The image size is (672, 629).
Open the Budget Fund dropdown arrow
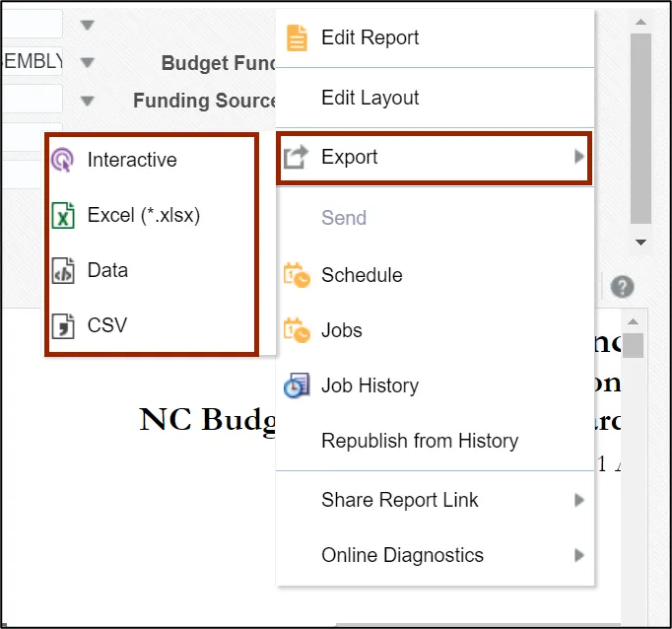pos(88,62)
